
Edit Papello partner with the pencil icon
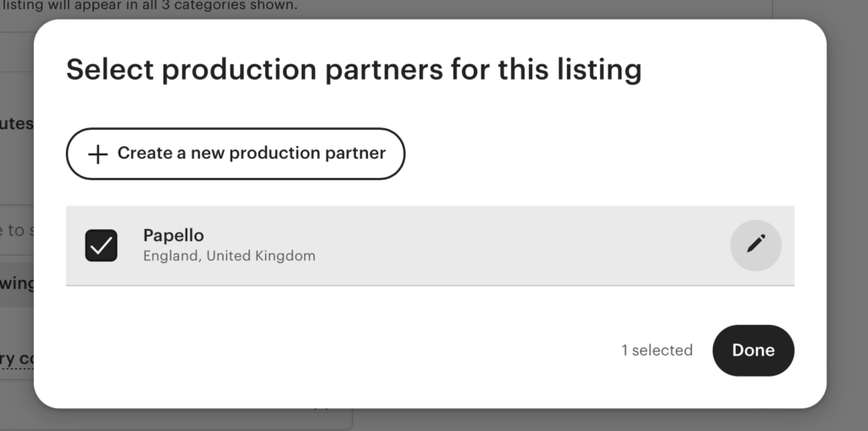click(755, 245)
